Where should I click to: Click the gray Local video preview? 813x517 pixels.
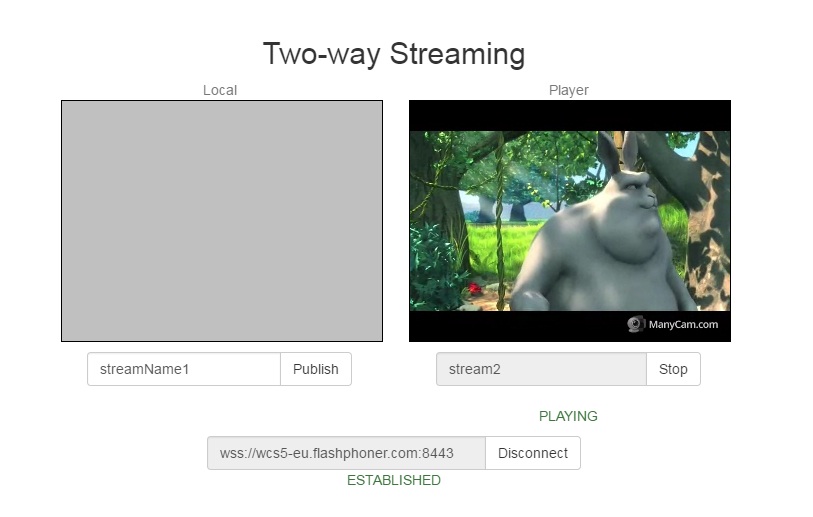[222, 221]
